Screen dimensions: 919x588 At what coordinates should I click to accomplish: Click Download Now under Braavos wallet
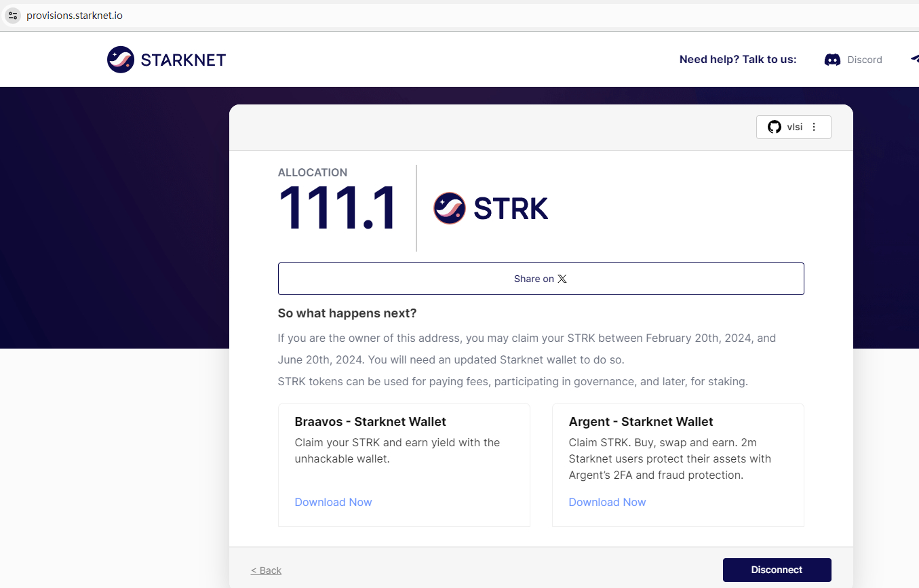[333, 502]
